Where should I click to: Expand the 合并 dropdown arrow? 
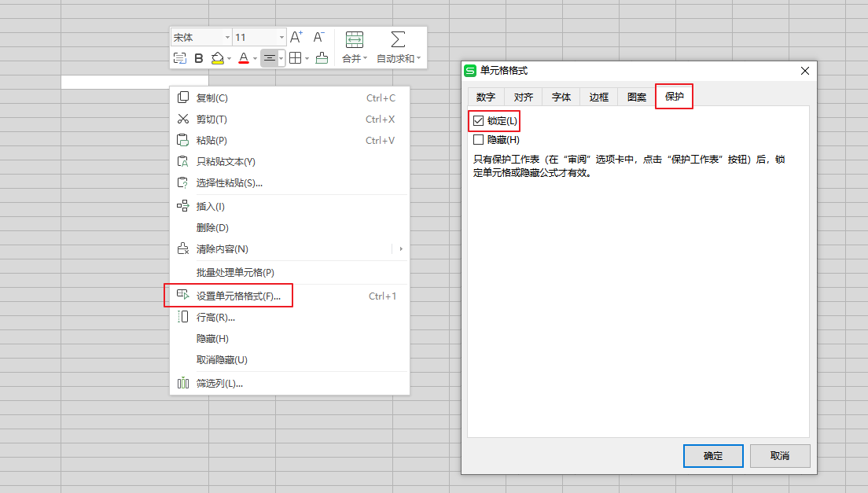[x=366, y=58]
